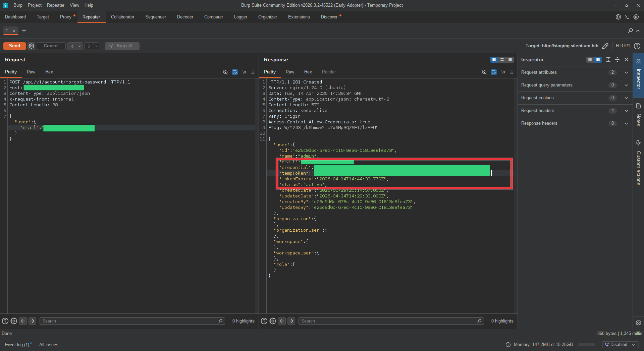Screen dimensions: 644x351
Task: Expand all Inspector sections icon
Action: pyautogui.click(x=608, y=60)
